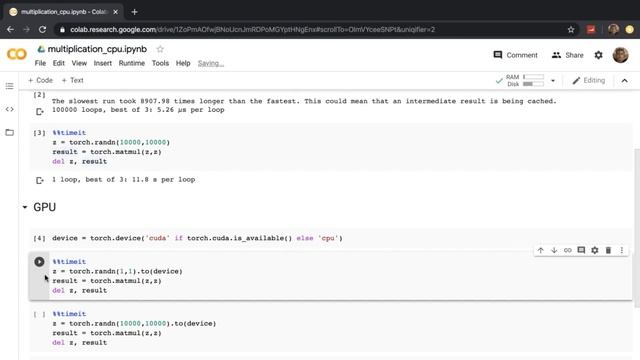Click output icon beside 11.8 s result
Screen dimensions: 640x360
(40, 180)
